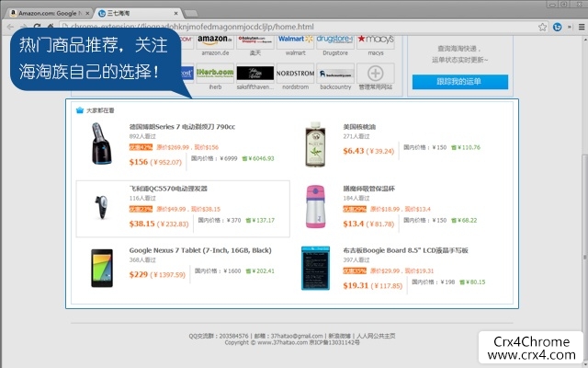Open the www.37haitao.com footer link

pos(282,342)
